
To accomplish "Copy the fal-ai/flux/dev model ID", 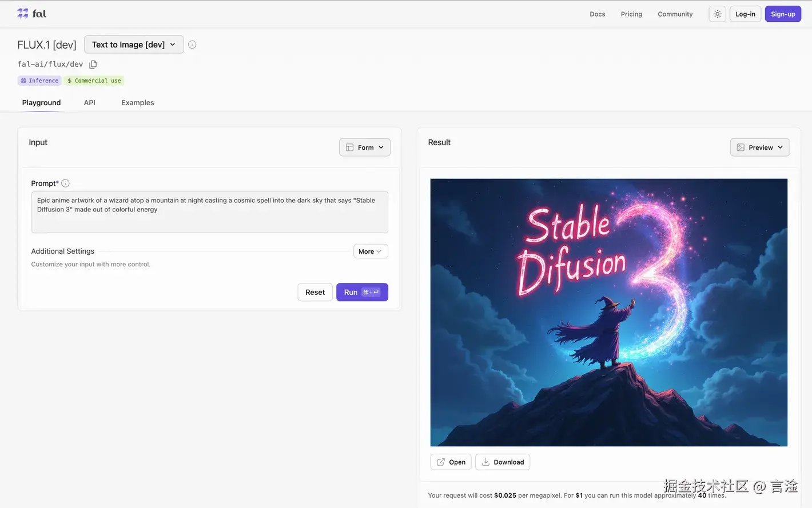I will pos(93,64).
